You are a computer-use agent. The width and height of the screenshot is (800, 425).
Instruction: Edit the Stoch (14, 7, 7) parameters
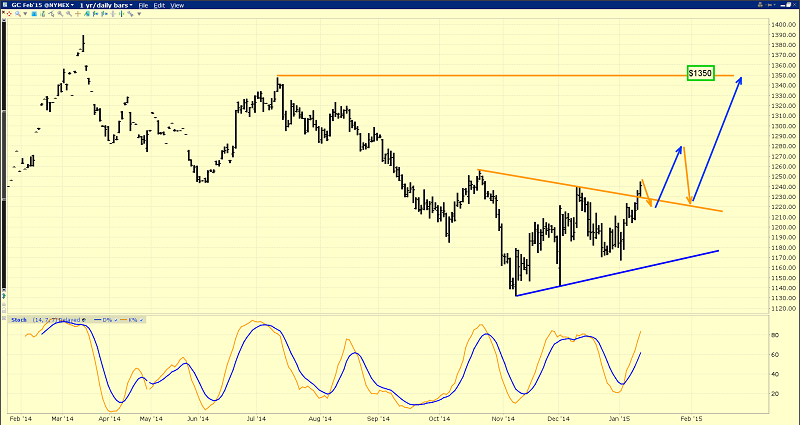click(44, 320)
